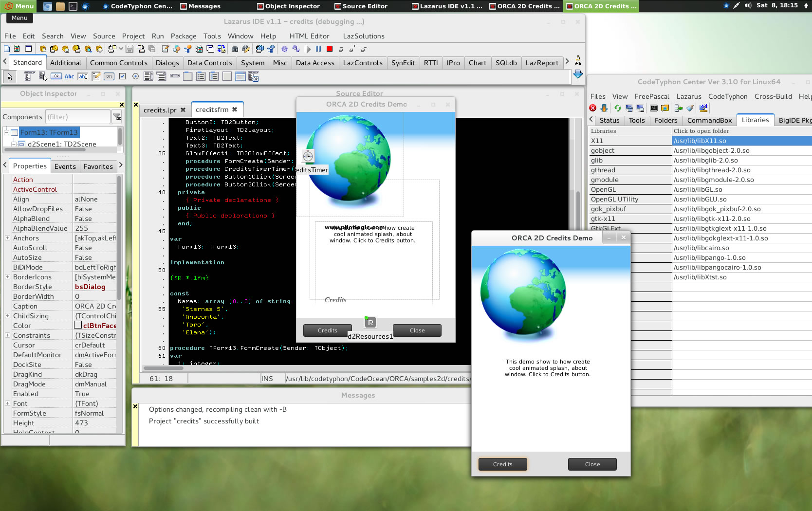Click the Components filter input field

(78, 117)
